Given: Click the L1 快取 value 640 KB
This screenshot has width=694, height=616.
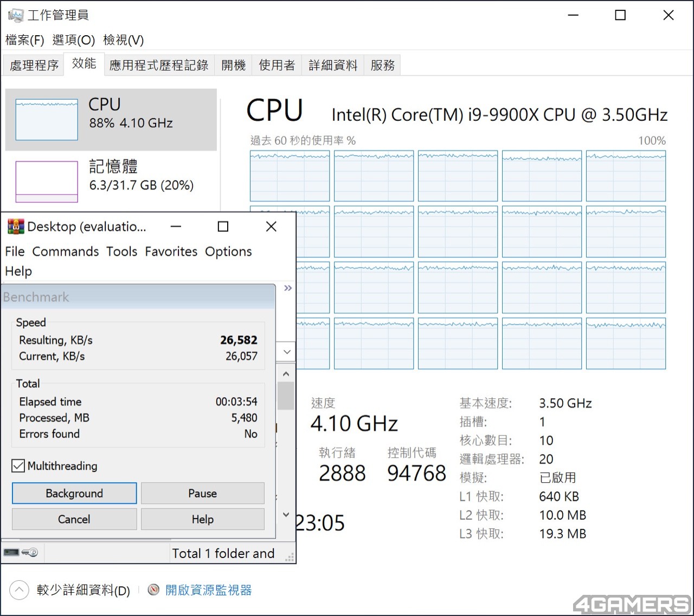Looking at the screenshot, I should coord(559,497).
